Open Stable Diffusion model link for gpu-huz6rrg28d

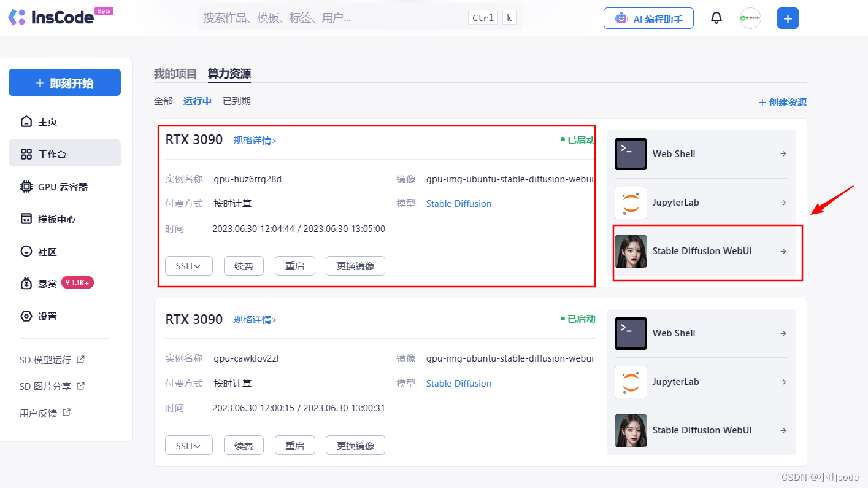coord(459,204)
